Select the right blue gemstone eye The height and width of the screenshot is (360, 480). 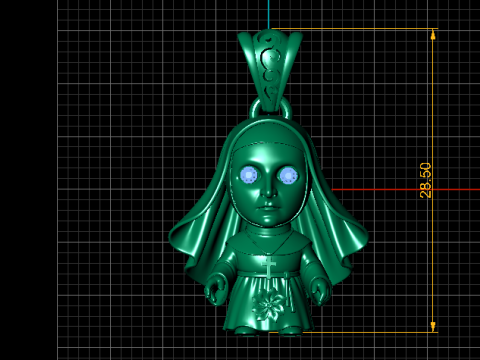coord(288,175)
